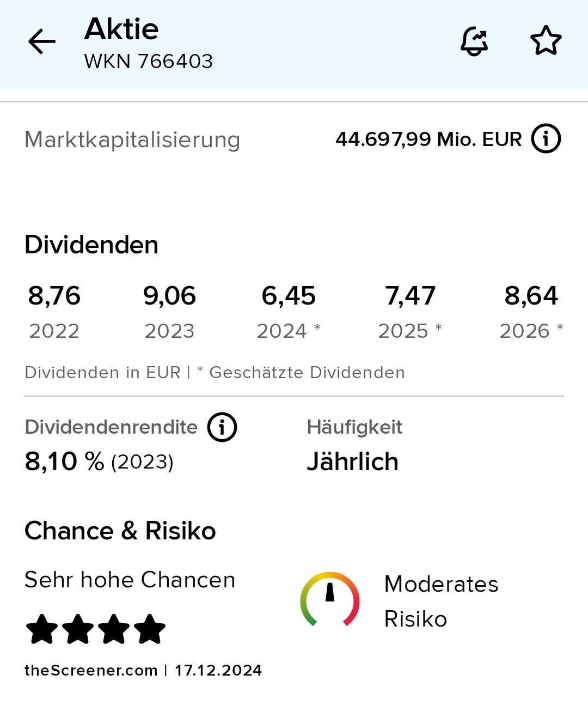Click the WKN 766403 number
Image resolution: width=588 pixels, height=705 pixels.
tap(148, 61)
